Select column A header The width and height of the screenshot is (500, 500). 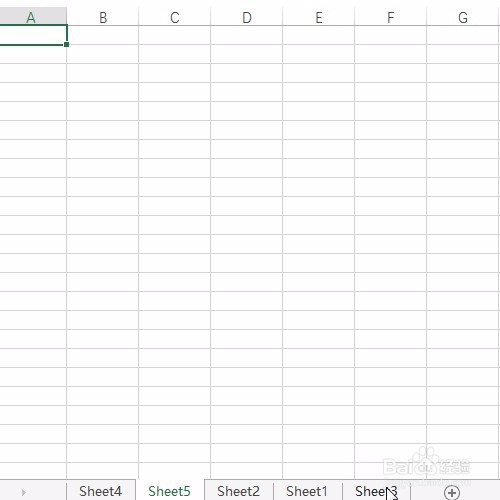[x=33, y=17]
